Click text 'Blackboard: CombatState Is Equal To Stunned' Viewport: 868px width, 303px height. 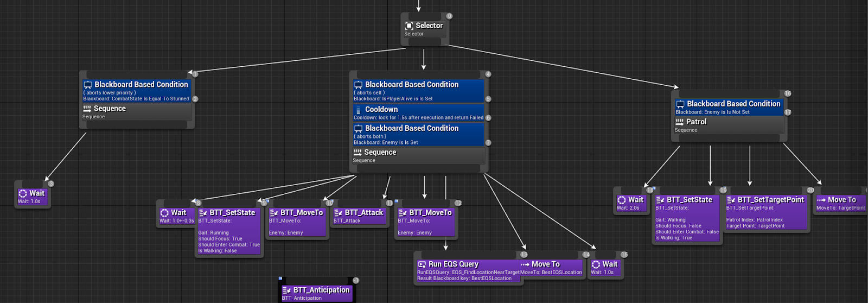[x=136, y=99]
